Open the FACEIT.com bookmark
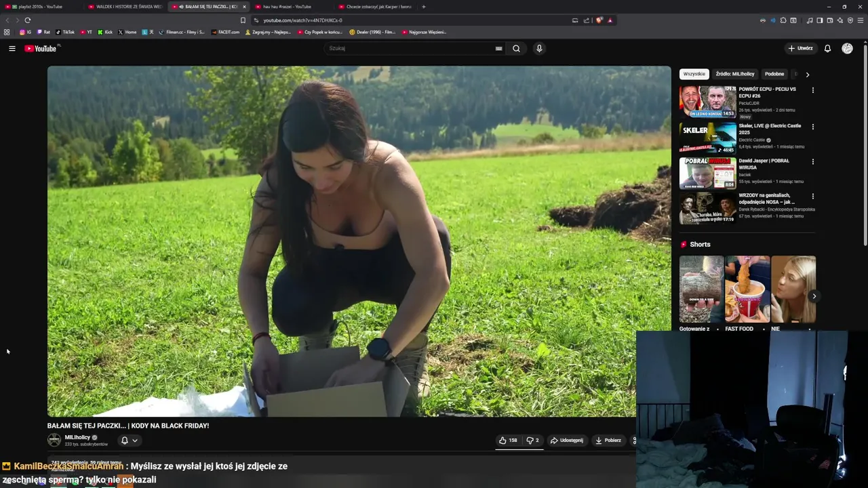Viewport: 868px width, 488px height. pos(226,32)
